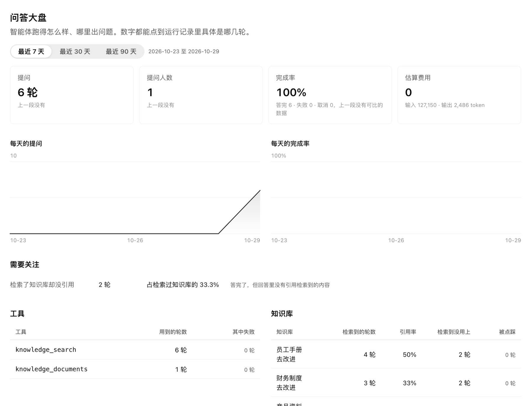Click 其中失败 column header
This screenshot has height=406, width=532.
coord(244,332)
